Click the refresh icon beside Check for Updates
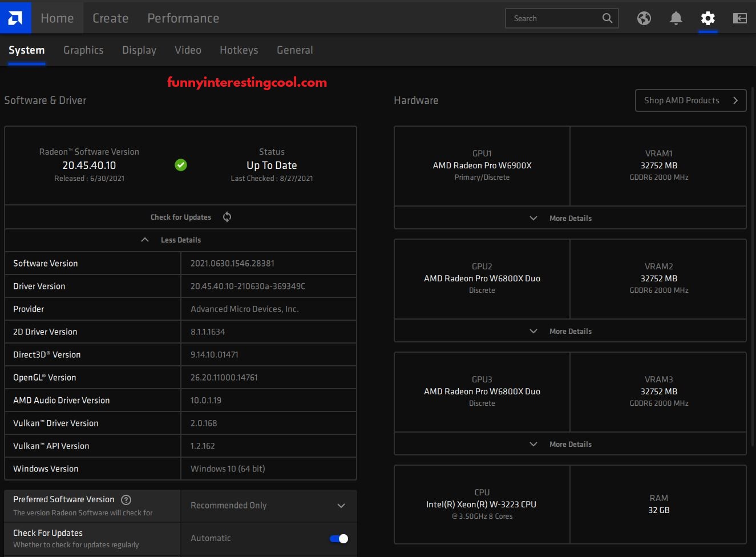Viewport: 756px width, 557px height. coord(227,217)
